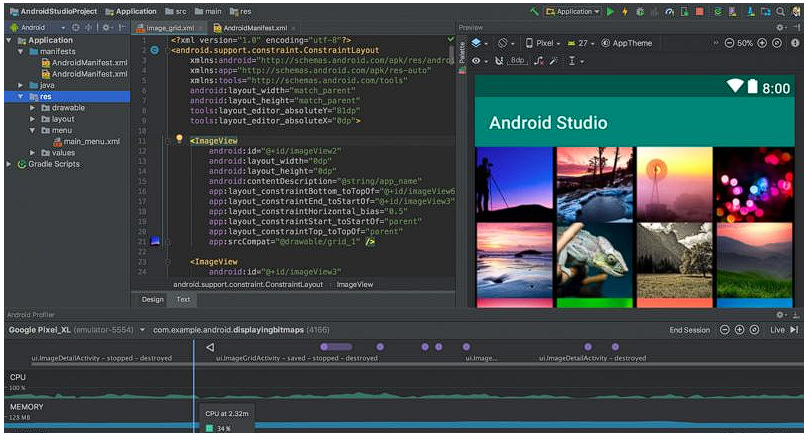Click the green hammer Build icon

535,11
